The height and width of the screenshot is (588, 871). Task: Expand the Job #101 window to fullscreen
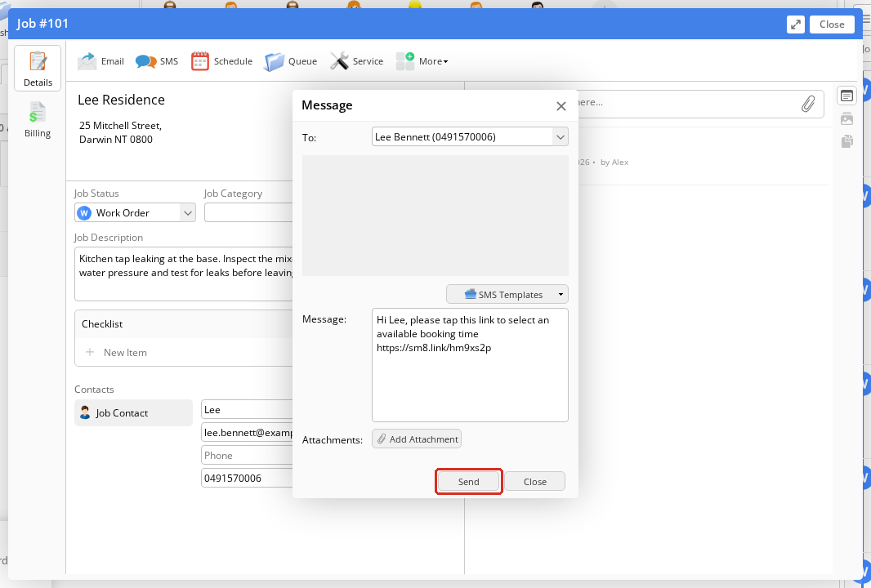[796, 24]
